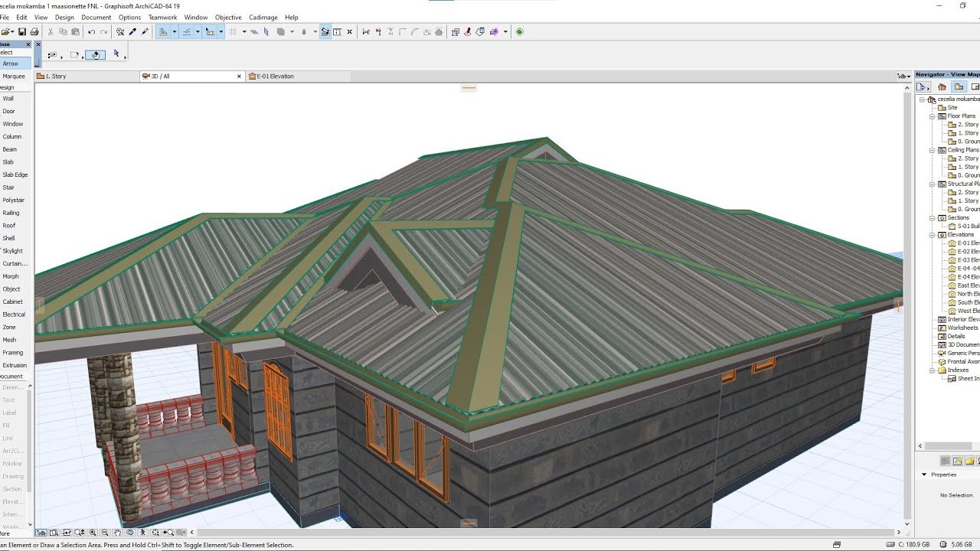Select the Inject Parameters syringe icon
980x551 pixels.
pyautogui.click(x=145, y=31)
